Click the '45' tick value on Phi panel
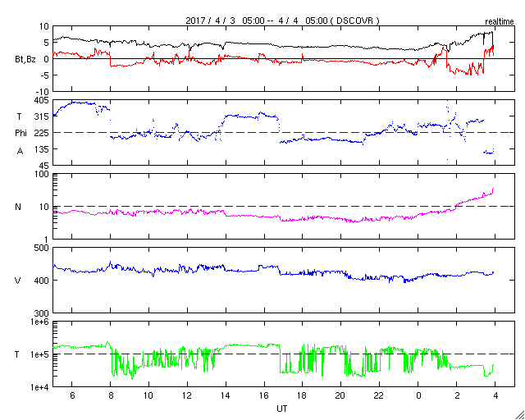 click(44, 166)
